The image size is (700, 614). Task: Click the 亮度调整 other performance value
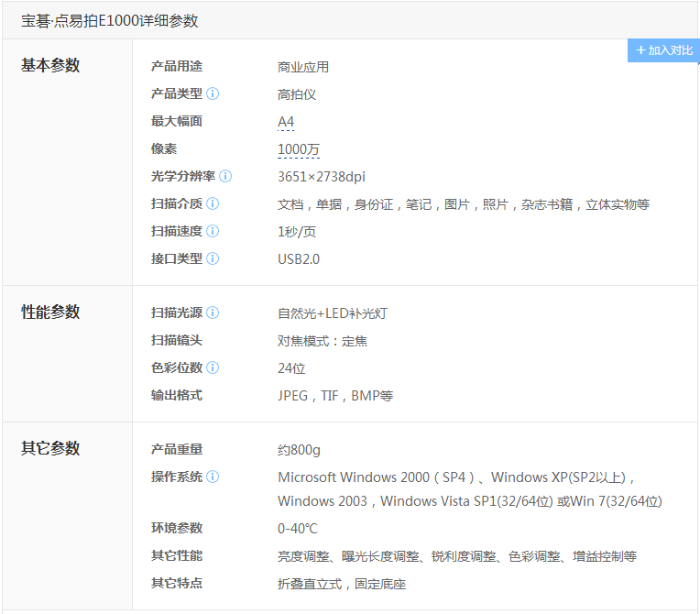(457, 556)
